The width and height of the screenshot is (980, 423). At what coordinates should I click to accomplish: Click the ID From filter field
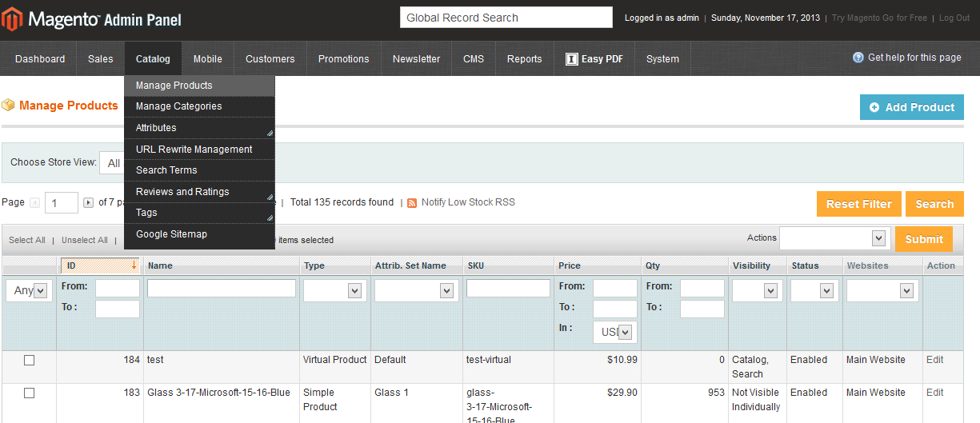(118, 288)
